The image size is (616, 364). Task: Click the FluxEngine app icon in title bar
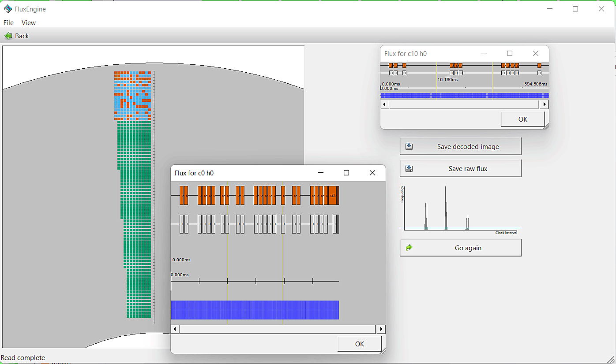point(8,9)
